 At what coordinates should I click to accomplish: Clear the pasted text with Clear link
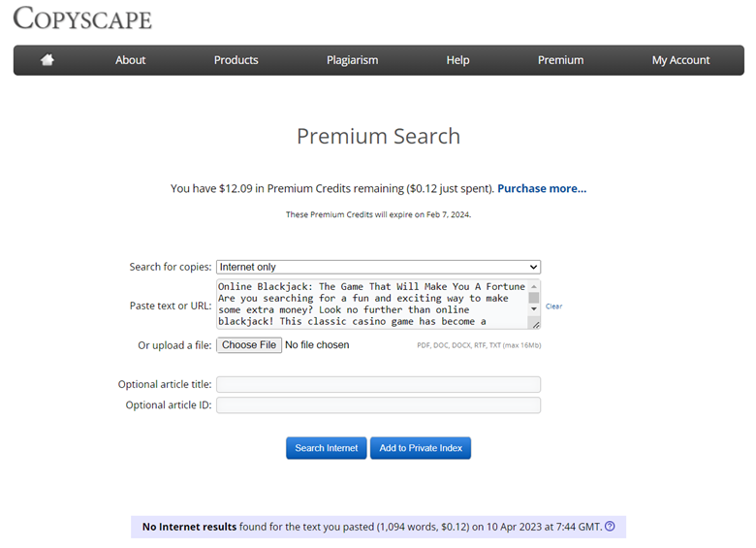click(x=553, y=306)
